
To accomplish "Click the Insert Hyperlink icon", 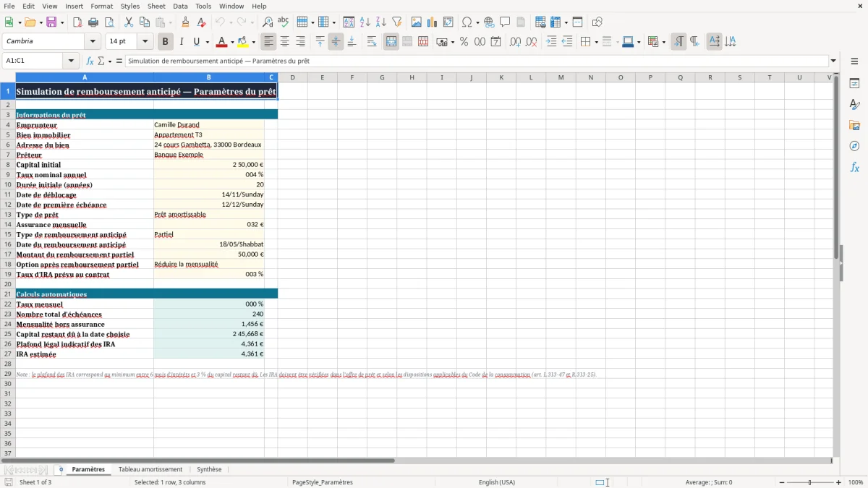I will [489, 22].
